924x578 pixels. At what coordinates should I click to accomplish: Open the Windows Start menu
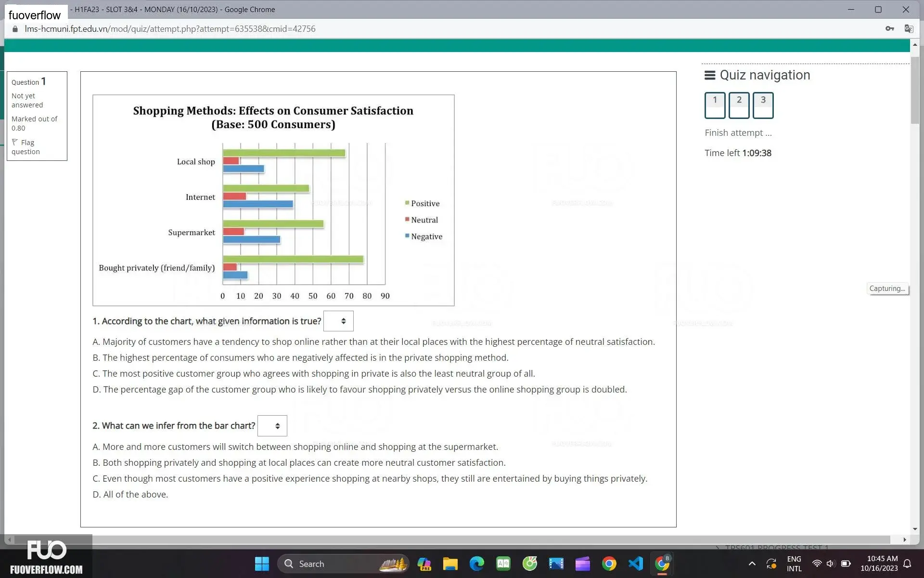point(262,564)
